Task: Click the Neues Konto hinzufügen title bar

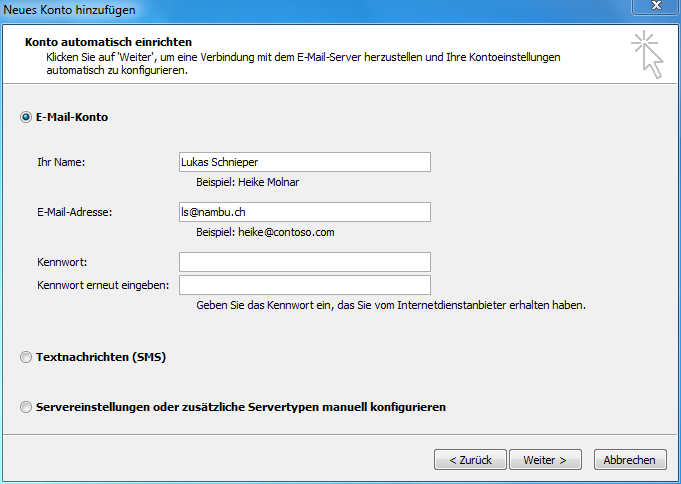Action: tap(304, 10)
